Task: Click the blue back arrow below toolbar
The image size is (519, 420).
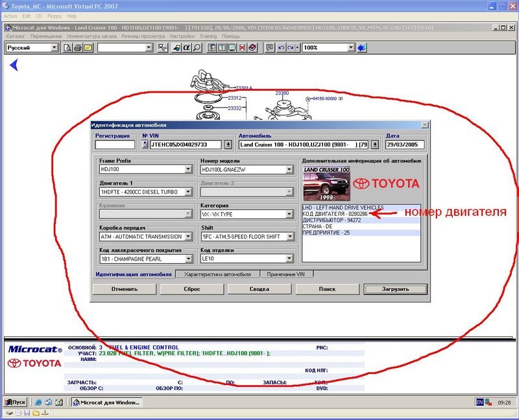Action: pos(14,65)
